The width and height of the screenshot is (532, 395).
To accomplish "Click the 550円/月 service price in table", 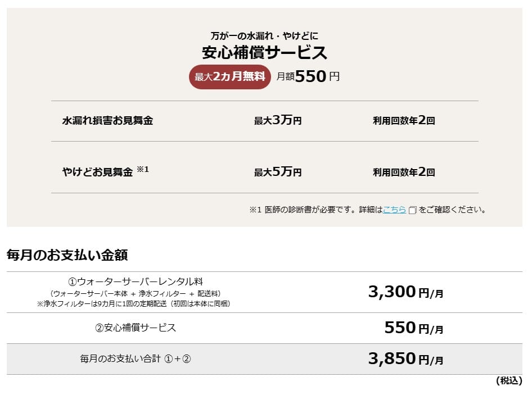I will pos(413,328).
